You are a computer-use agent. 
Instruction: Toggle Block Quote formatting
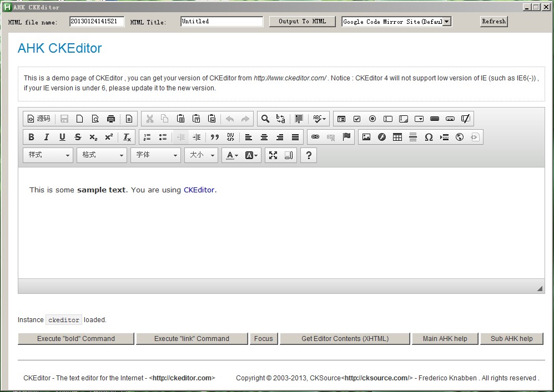coord(215,138)
